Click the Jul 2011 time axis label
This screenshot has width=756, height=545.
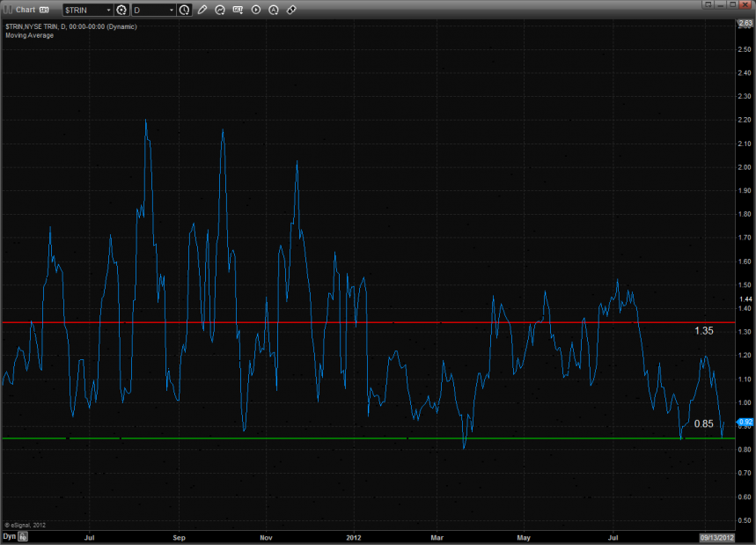89,537
